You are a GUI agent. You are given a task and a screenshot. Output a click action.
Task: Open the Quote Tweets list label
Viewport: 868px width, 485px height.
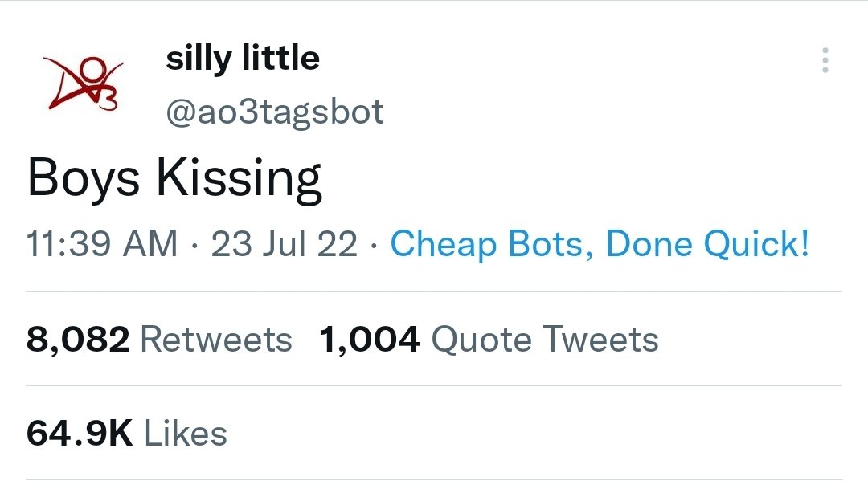[545, 339]
